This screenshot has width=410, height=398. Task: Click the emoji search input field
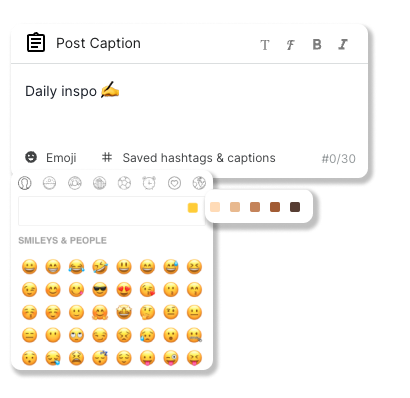pyautogui.click(x=103, y=211)
